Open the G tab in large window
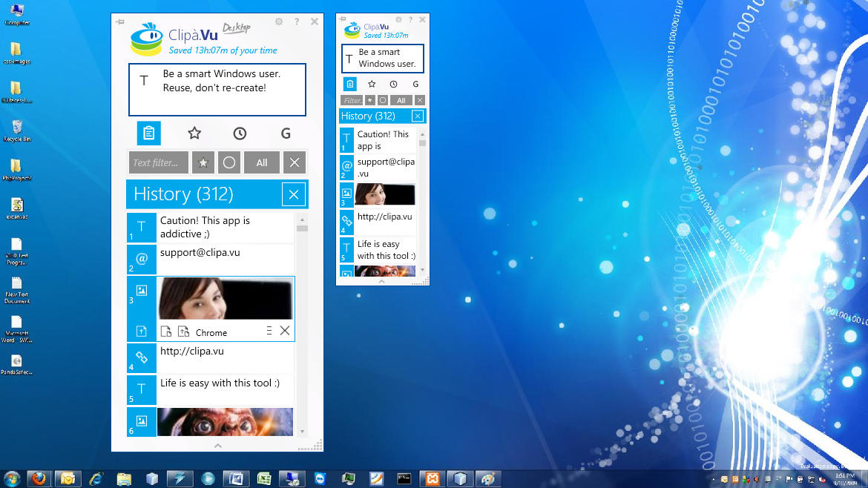This screenshot has height=488, width=868. (286, 133)
